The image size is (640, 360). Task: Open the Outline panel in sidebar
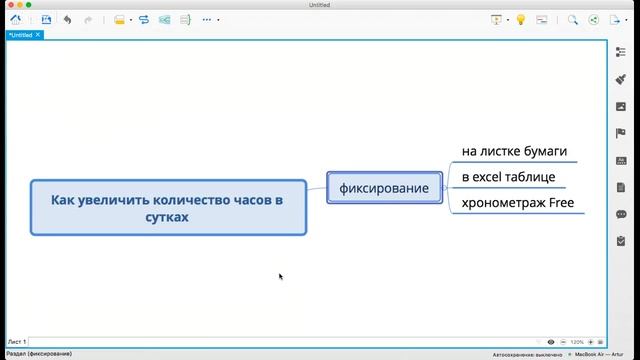pyautogui.click(x=621, y=52)
